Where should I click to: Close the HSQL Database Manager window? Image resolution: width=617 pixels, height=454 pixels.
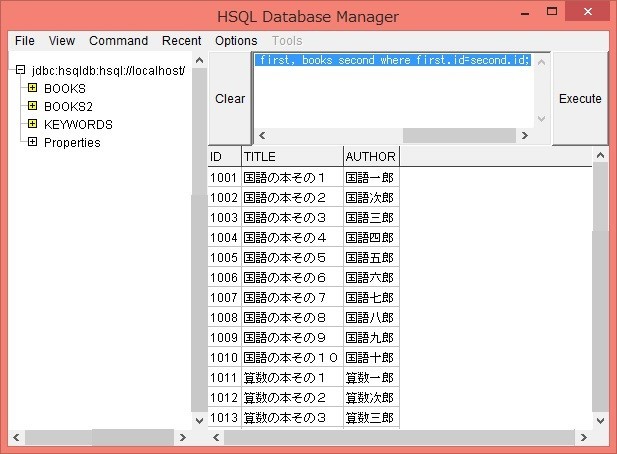(x=587, y=12)
